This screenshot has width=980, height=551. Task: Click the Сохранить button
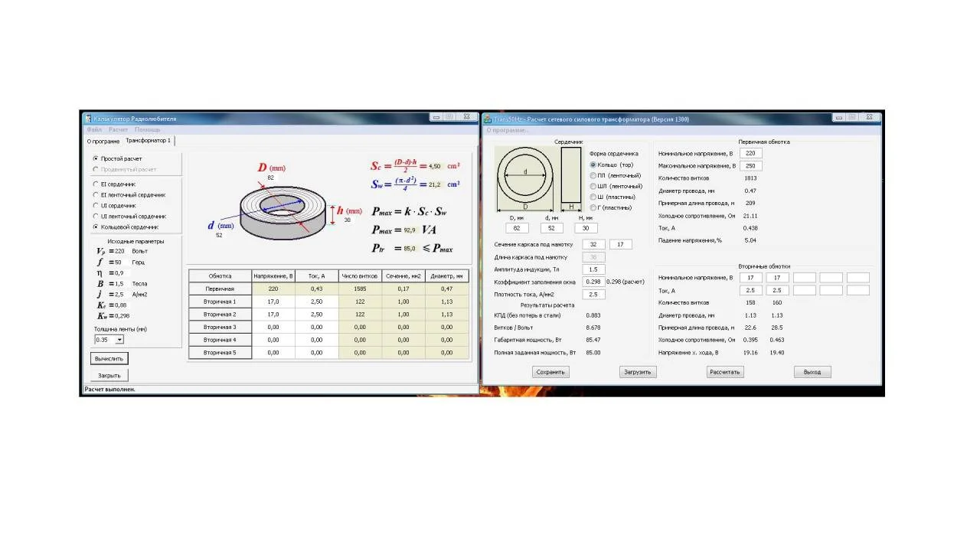(x=550, y=372)
